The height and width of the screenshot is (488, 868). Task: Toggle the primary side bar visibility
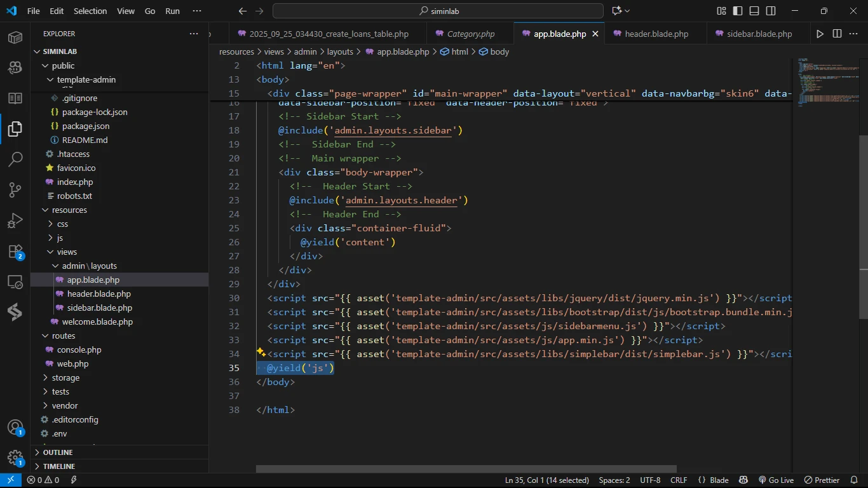(x=738, y=11)
